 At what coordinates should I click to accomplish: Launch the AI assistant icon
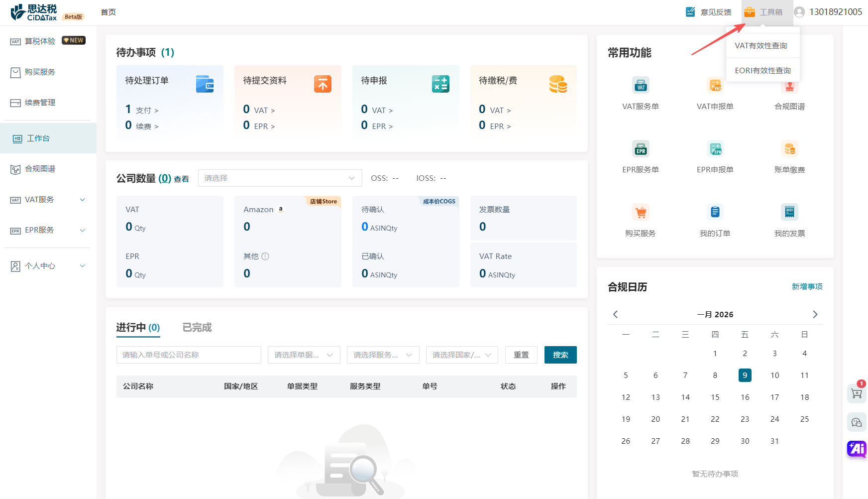tap(857, 449)
